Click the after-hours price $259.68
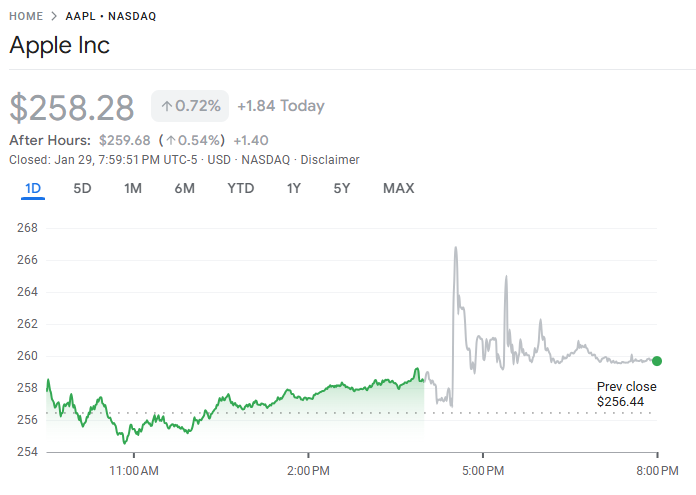Screen dimensions: 696x495 124,140
